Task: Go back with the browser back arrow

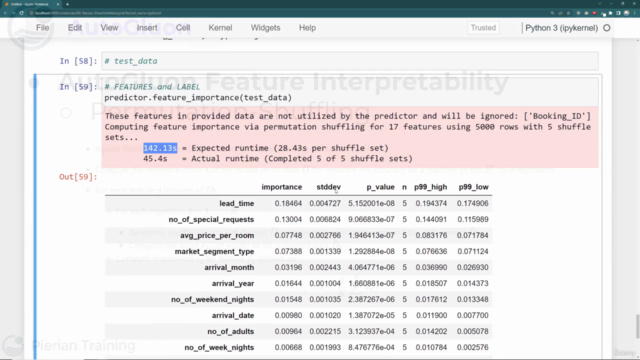Action: [x=5, y=13]
